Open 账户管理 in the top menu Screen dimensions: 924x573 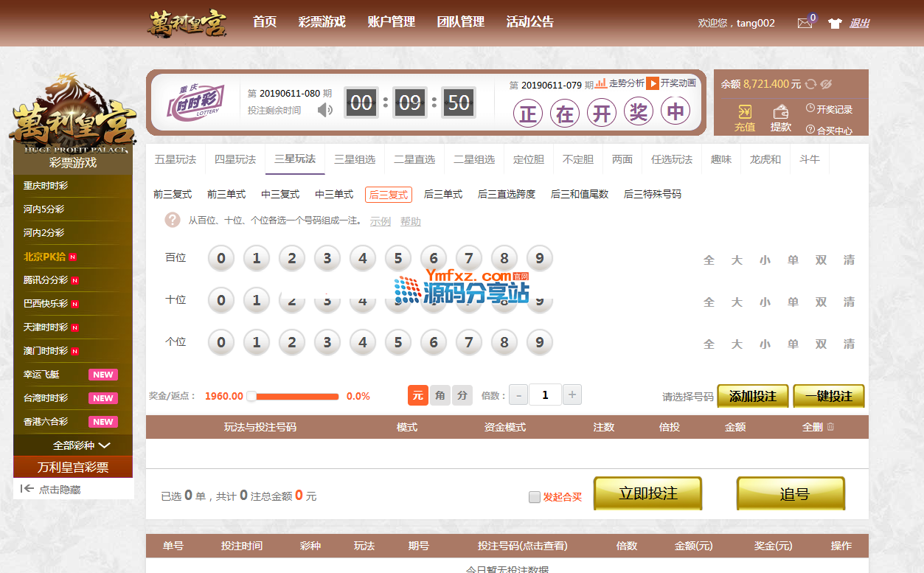(x=391, y=22)
